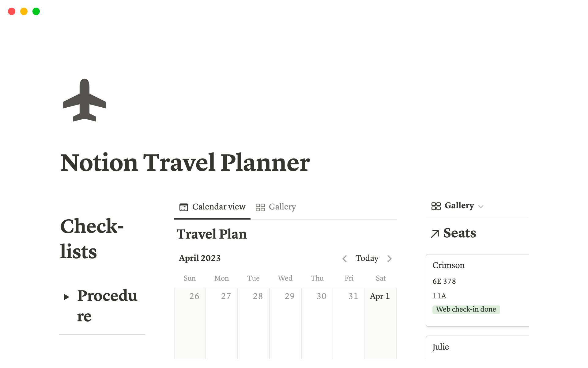Screen dimensions: 588x368
Task: Open the Gallery view dropdown chevron
Action: (481, 206)
